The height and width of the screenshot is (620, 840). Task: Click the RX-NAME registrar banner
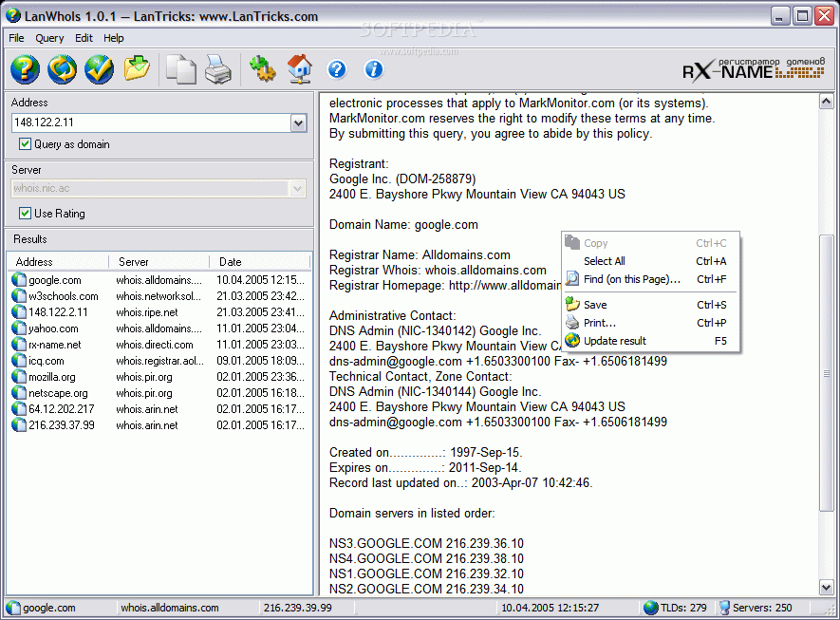point(754,69)
